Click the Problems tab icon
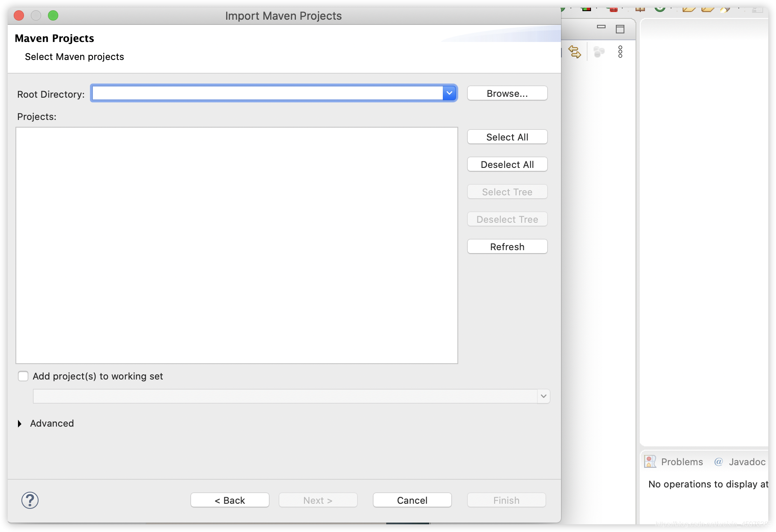 point(650,461)
